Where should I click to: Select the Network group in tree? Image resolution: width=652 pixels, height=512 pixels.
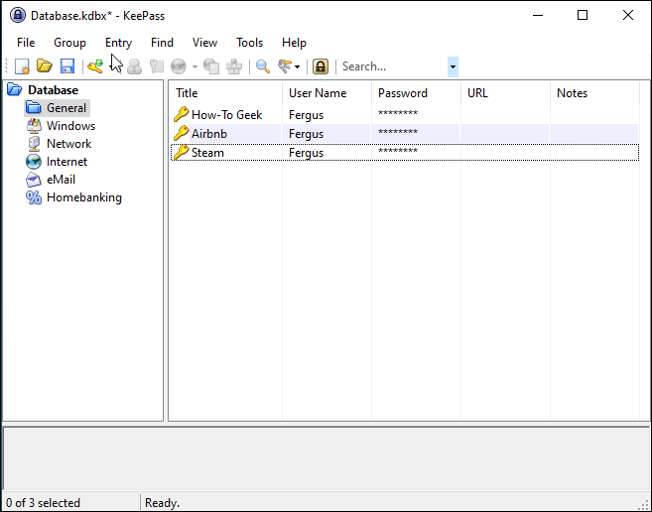tap(68, 144)
